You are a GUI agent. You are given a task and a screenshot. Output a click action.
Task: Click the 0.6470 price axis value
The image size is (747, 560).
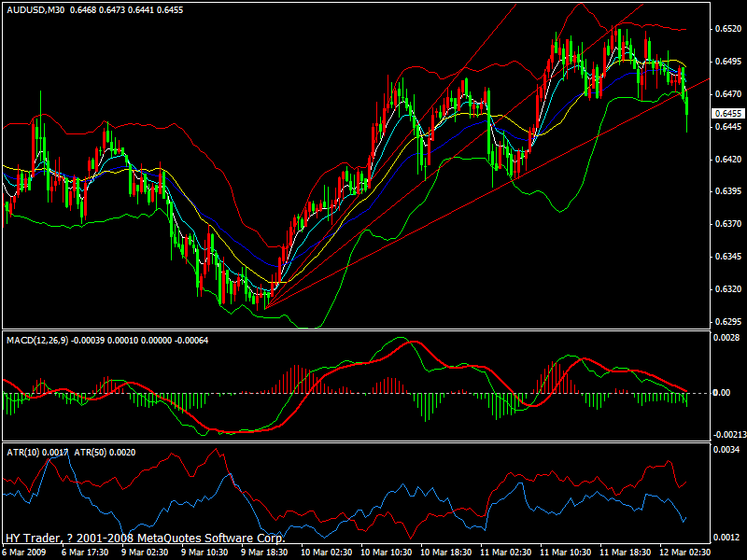point(728,94)
